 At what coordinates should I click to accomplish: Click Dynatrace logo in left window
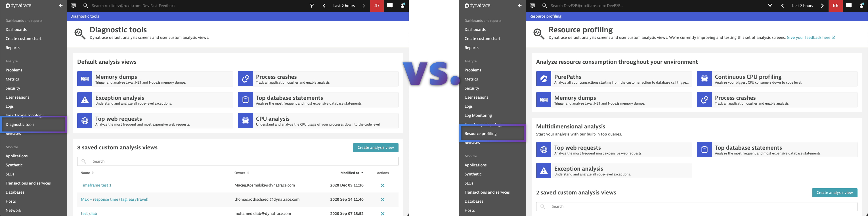[18, 6]
